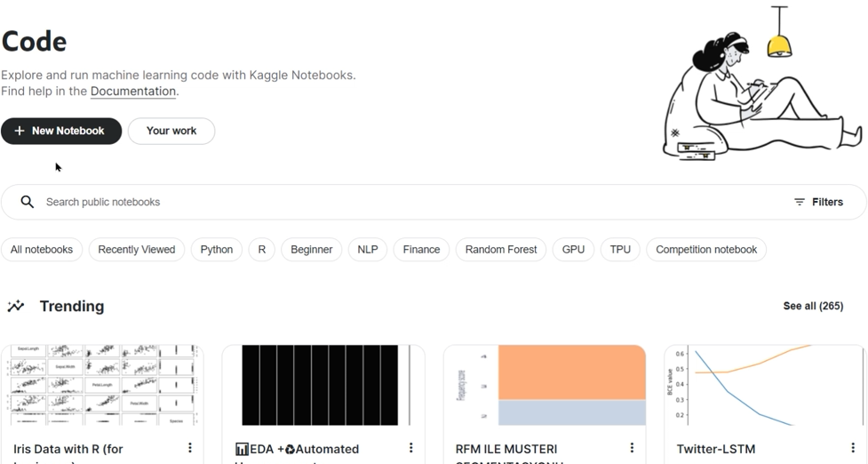
Task: Open the Your work page
Action: pyautogui.click(x=171, y=131)
